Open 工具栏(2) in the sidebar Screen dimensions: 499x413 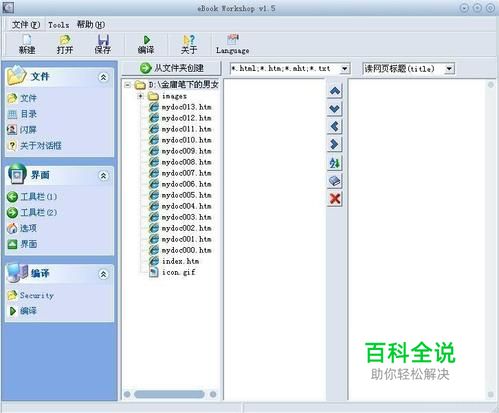[x=32, y=212]
